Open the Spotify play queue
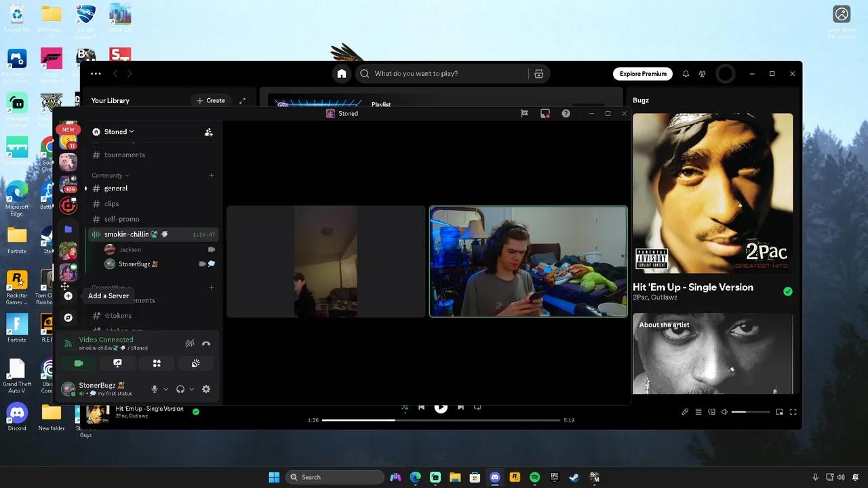This screenshot has height=488, width=868. [698, 411]
